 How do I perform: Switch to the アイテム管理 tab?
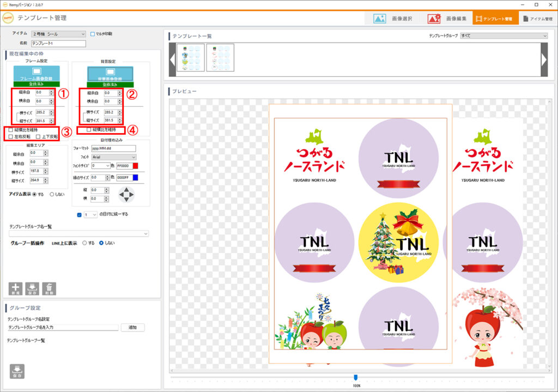[x=537, y=19]
